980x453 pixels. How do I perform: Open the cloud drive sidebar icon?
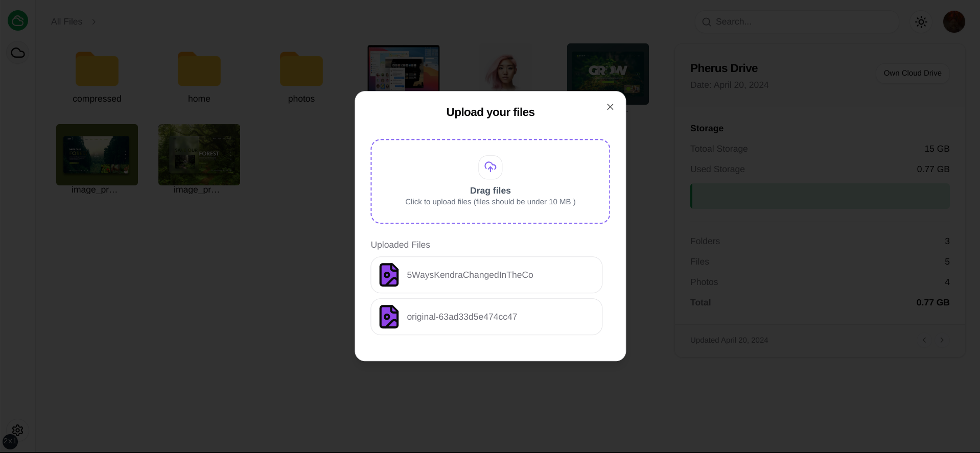pyautogui.click(x=18, y=53)
